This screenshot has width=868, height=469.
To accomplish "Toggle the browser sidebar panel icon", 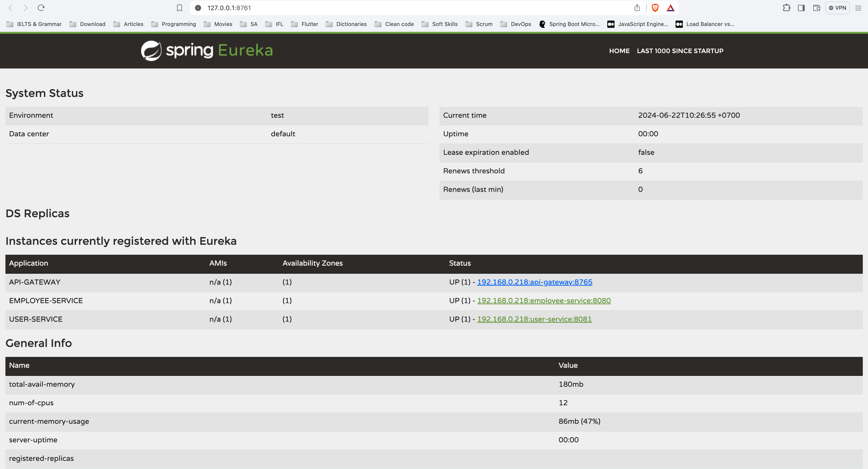I will 801,8.
